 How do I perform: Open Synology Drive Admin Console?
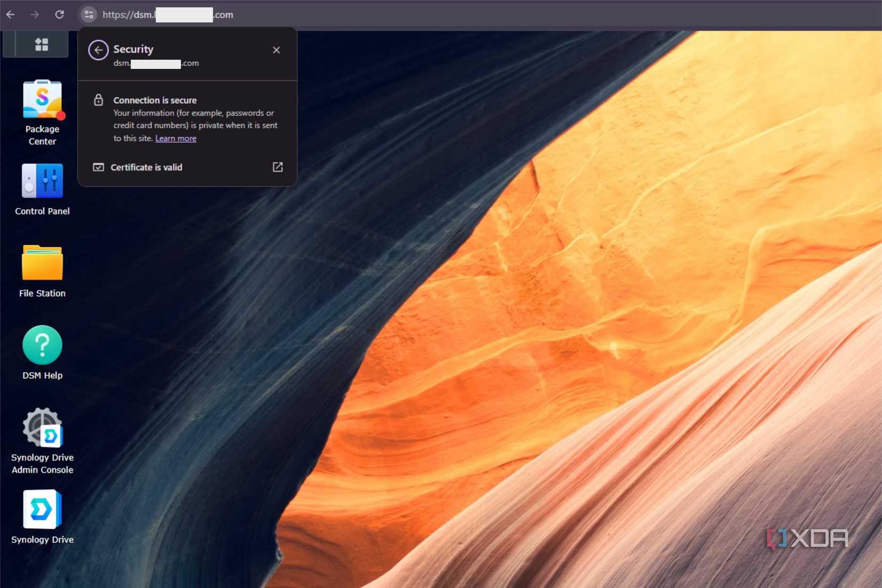(x=42, y=428)
